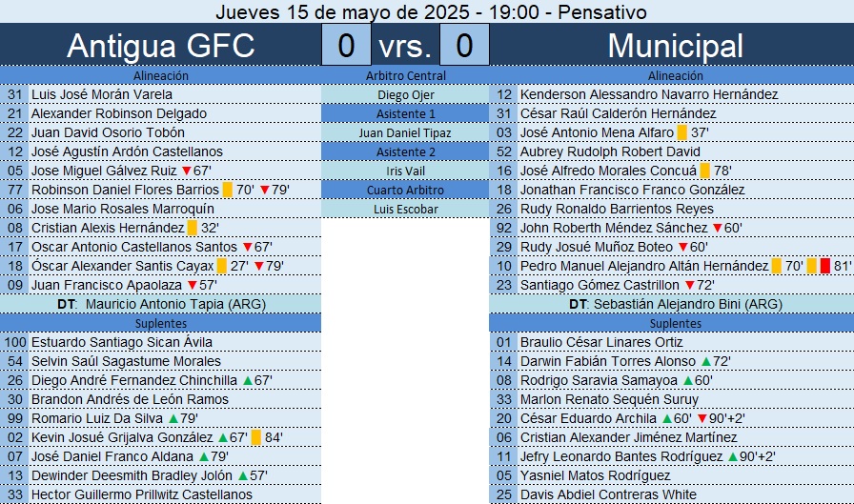
Task: Click the Antigua GFC team title
Action: tap(160, 46)
